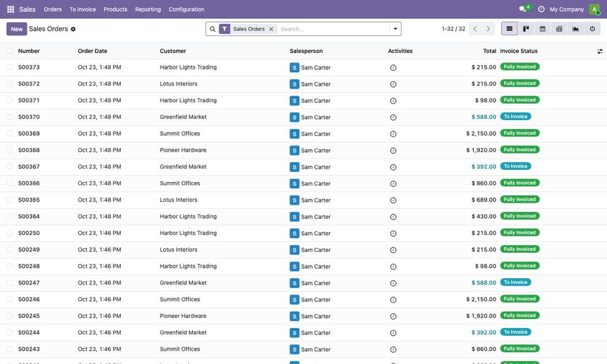Switch to pivot table view
The height and width of the screenshot is (364, 607).
coord(560,28)
